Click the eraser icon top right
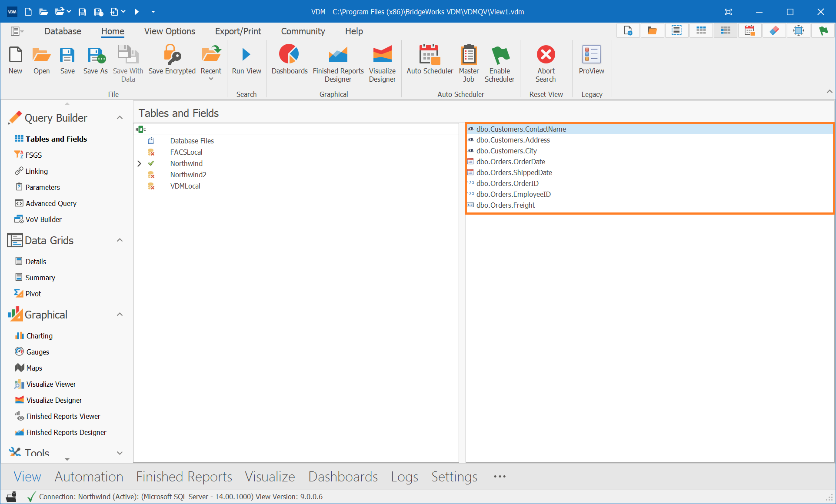The width and height of the screenshot is (836, 504). click(x=774, y=31)
